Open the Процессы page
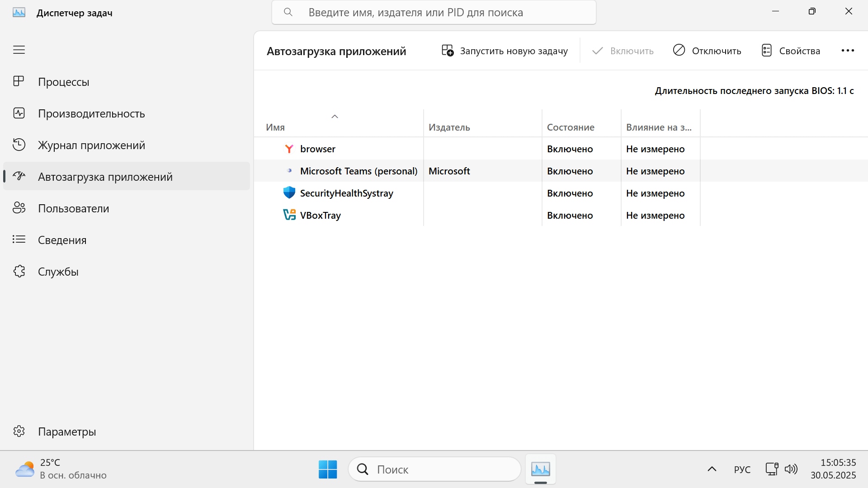This screenshot has height=488, width=868. click(x=63, y=82)
